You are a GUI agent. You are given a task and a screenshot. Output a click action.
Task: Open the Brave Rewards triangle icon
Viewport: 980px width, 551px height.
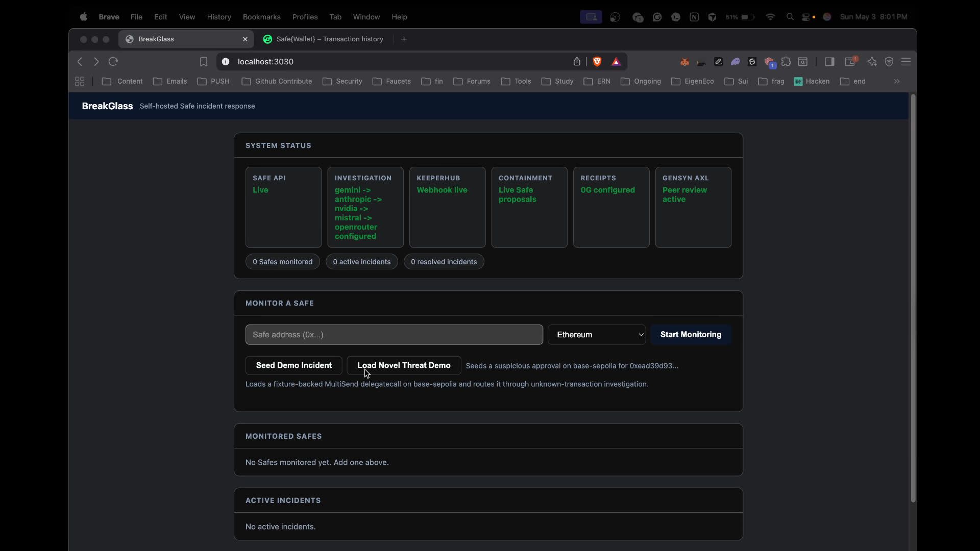pos(616,62)
